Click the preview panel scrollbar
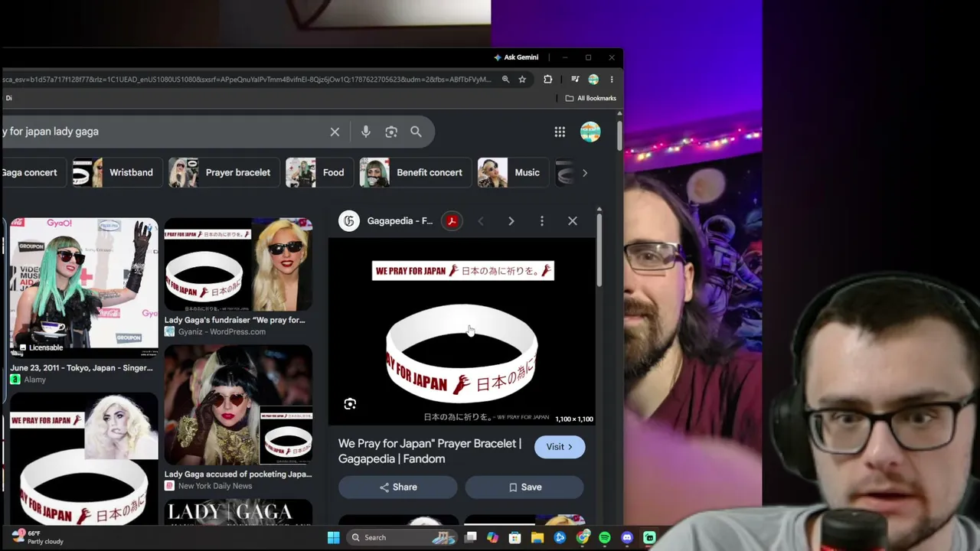Screen dimensions: 980x551 (x=599, y=249)
